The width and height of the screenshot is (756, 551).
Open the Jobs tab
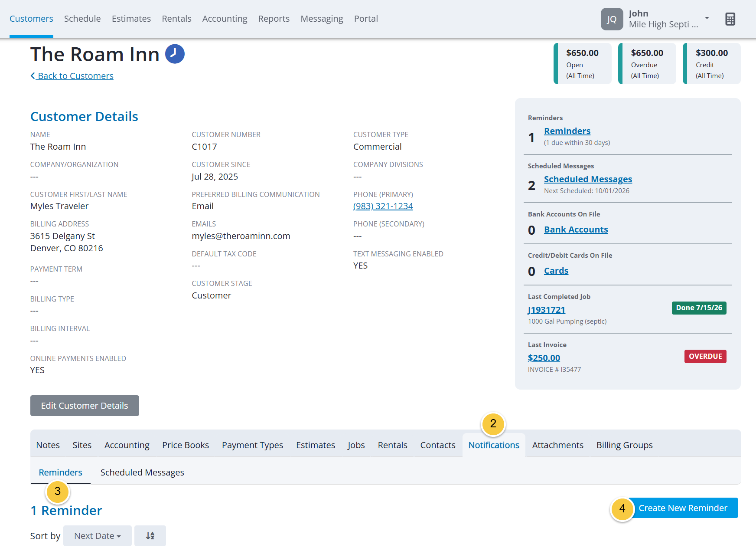(356, 445)
